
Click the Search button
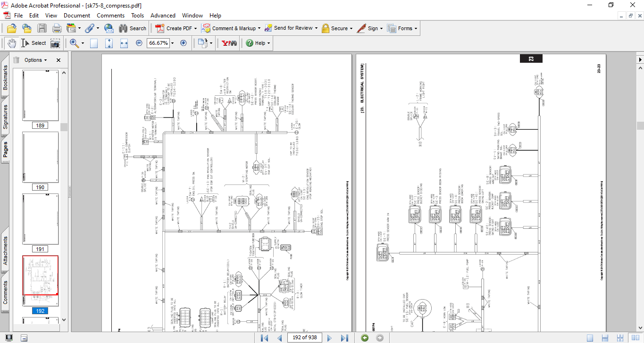click(133, 28)
